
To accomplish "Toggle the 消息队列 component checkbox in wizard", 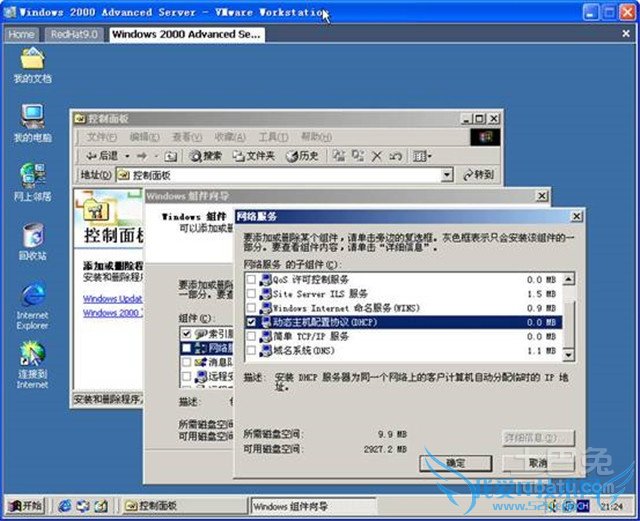I will pos(187,362).
